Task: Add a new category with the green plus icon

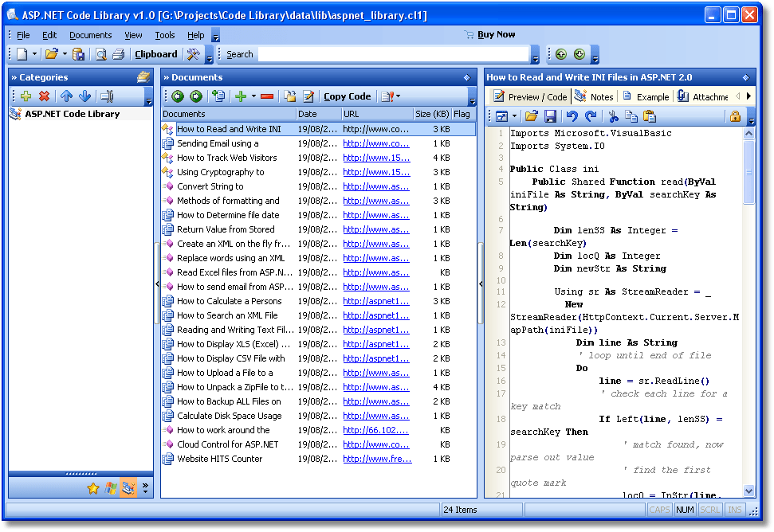Action: pyautogui.click(x=26, y=96)
